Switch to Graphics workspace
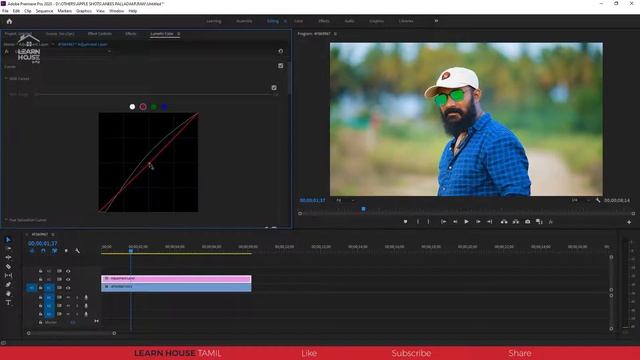The width and height of the screenshot is (640, 360). [376, 21]
